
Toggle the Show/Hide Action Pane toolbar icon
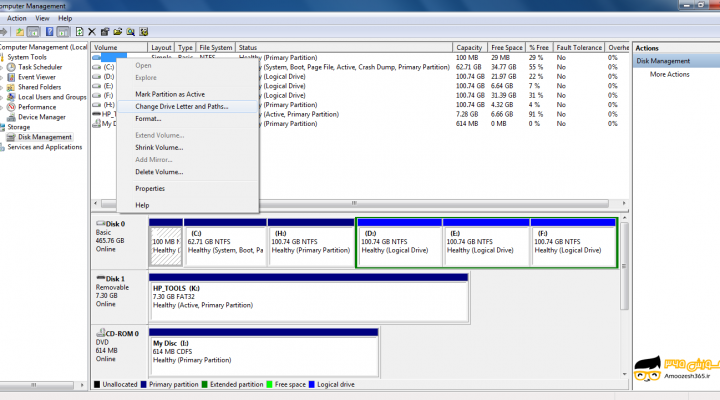click(63, 32)
